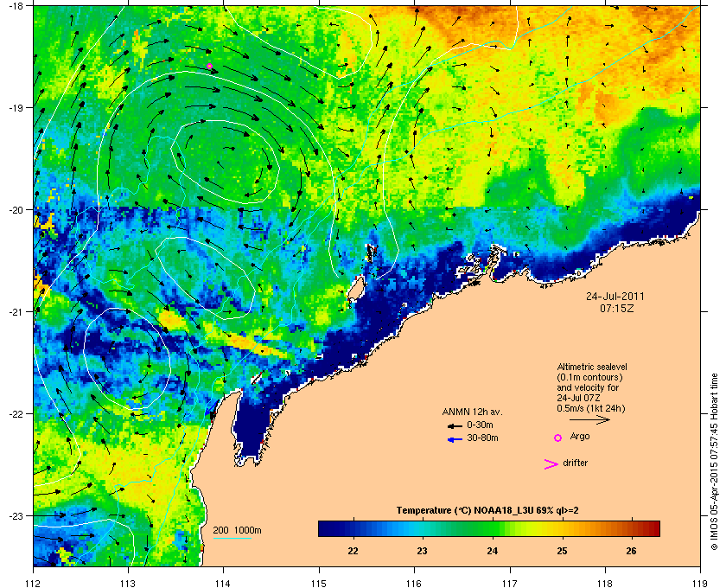Viewport: 726px width, 588px height.
Task: Click the 0-30m legend label
Action: coord(480,425)
